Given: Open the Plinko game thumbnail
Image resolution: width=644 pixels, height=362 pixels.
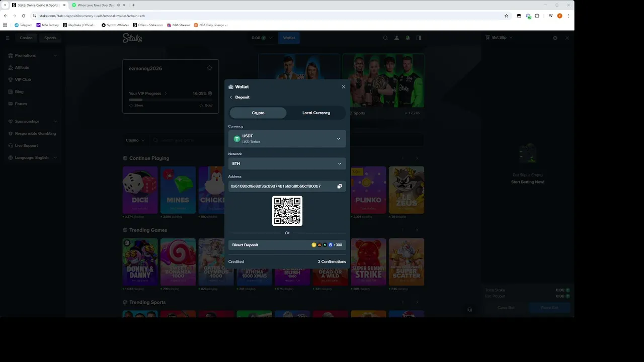Looking at the screenshot, I should click(368, 190).
